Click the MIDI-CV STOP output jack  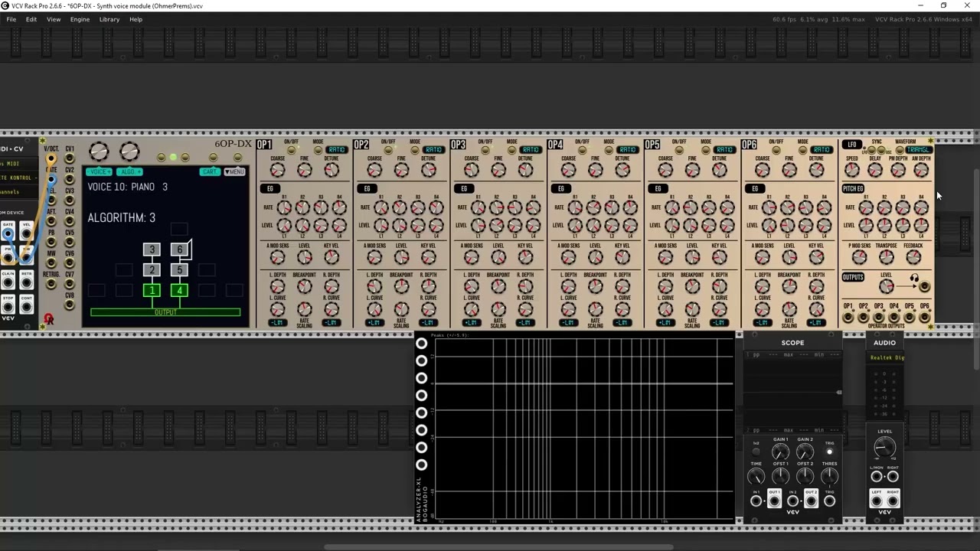point(8,307)
